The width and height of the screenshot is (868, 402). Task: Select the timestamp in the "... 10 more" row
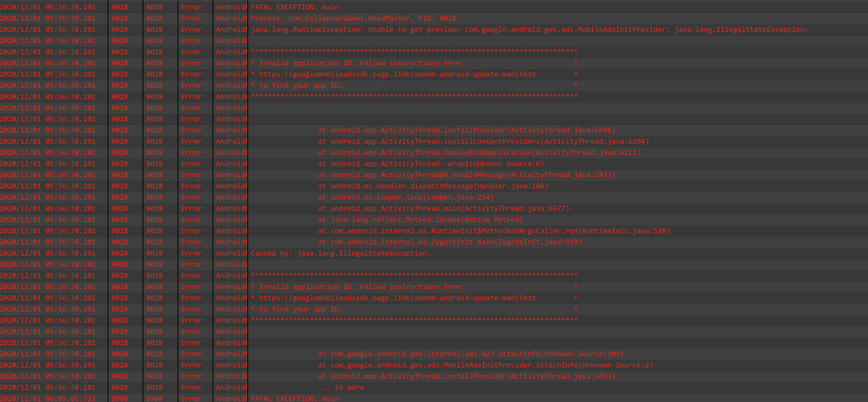(x=48, y=388)
